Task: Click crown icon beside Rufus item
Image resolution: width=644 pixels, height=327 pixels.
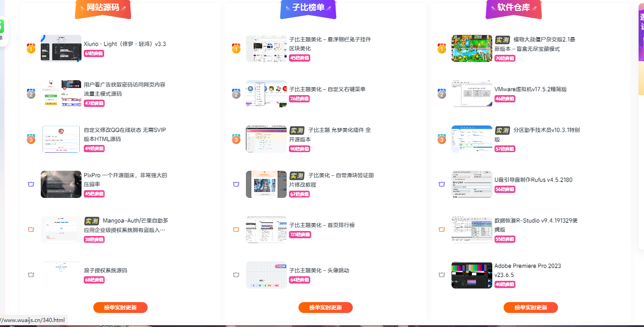Action: tap(442, 184)
